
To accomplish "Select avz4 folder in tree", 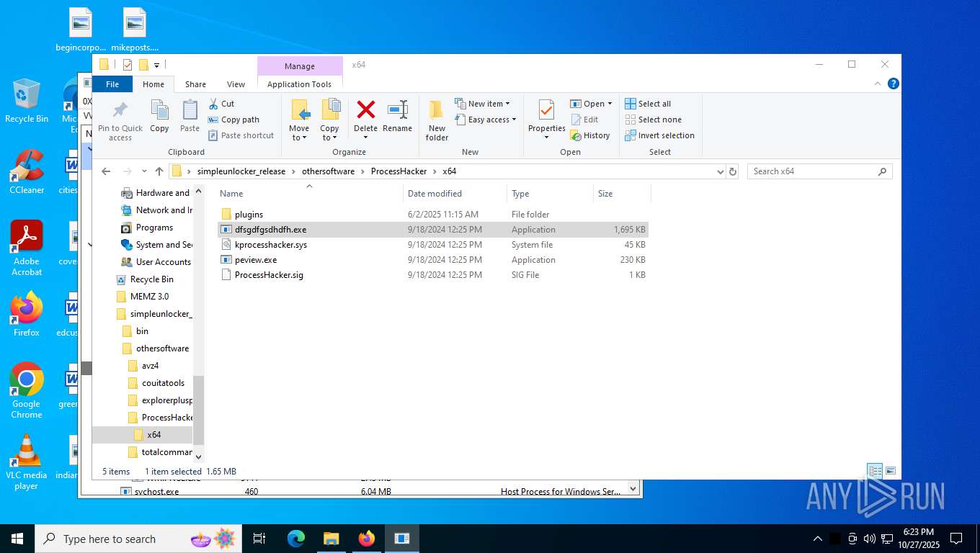I will click(150, 366).
